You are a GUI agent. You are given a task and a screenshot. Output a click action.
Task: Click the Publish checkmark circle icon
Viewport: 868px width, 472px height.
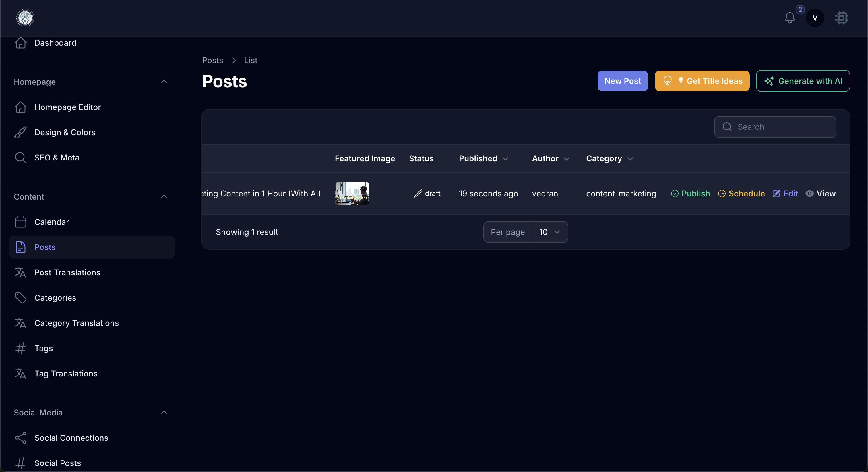[675, 194]
